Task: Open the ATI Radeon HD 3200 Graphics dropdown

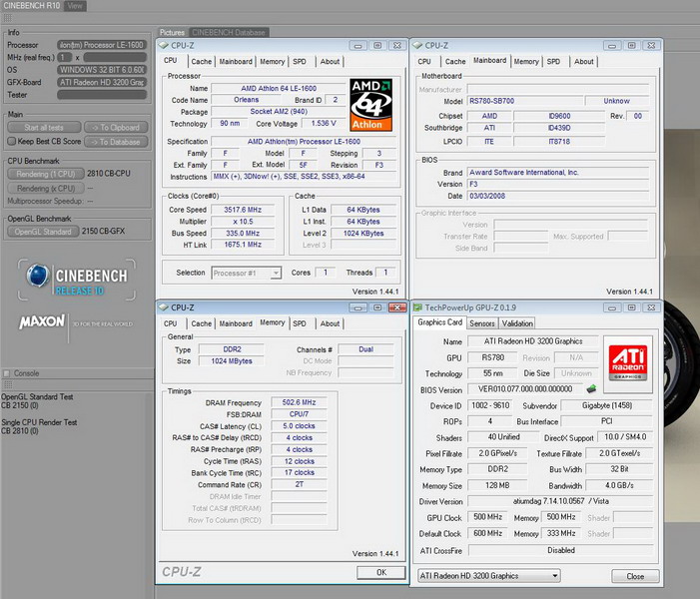Action: [x=489, y=576]
